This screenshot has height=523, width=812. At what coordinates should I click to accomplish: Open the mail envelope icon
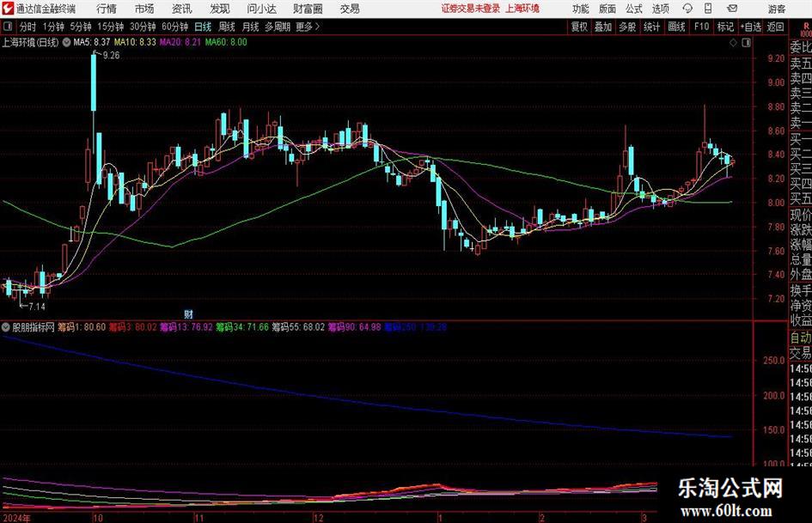tap(732, 9)
